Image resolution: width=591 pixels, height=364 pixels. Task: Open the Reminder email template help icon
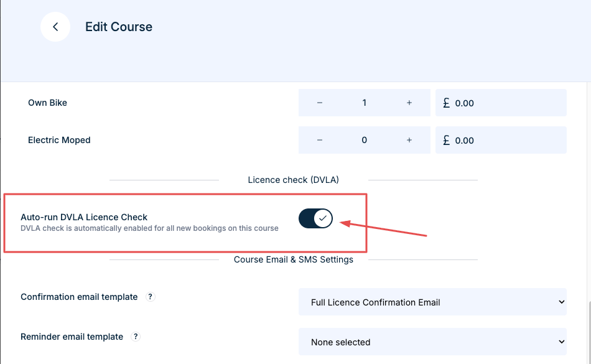pos(136,337)
